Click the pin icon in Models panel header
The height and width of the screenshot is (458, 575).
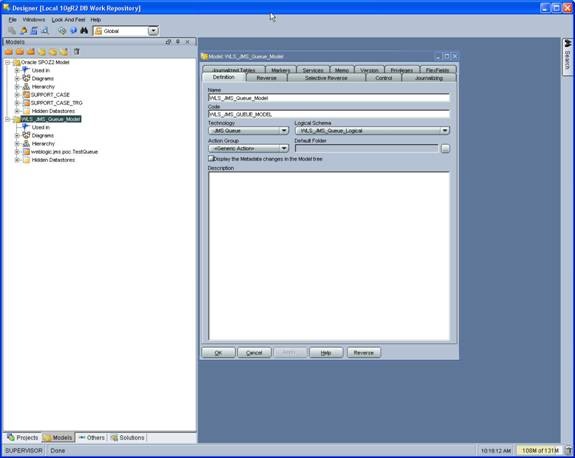(178, 42)
